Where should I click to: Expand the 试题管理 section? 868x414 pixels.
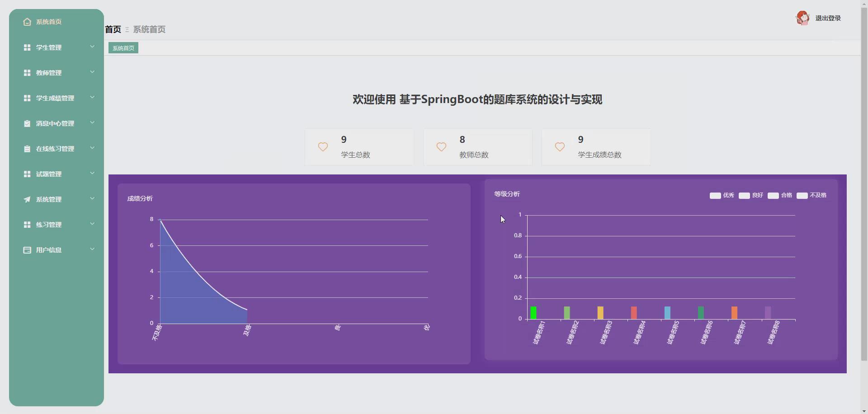[92, 173]
